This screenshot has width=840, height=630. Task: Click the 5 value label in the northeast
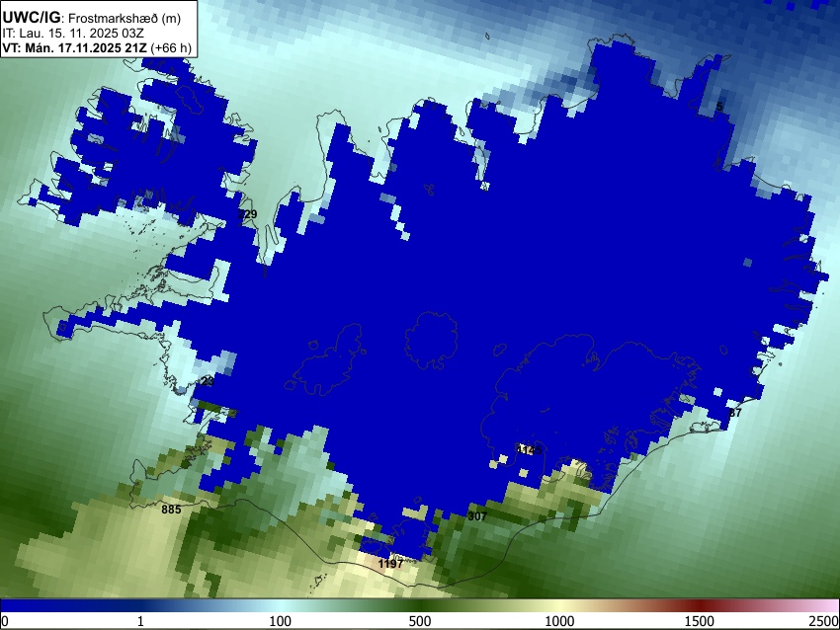[719, 106]
